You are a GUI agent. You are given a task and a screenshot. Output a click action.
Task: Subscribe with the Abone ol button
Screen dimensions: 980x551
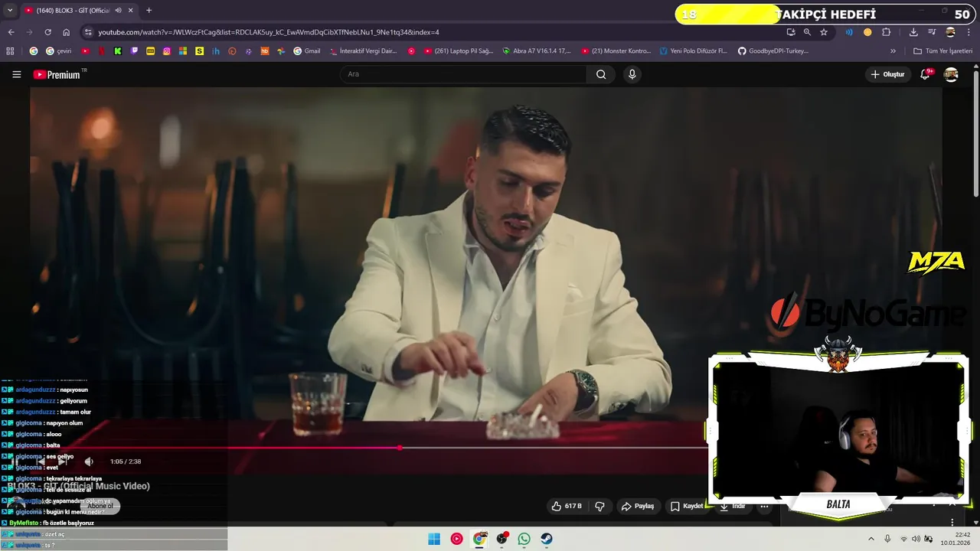point(100,506)
